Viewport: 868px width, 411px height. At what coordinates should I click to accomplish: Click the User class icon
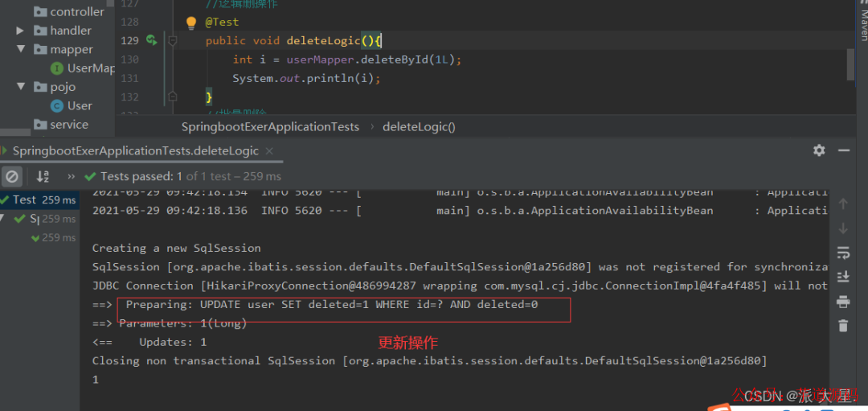pos(56,106)
